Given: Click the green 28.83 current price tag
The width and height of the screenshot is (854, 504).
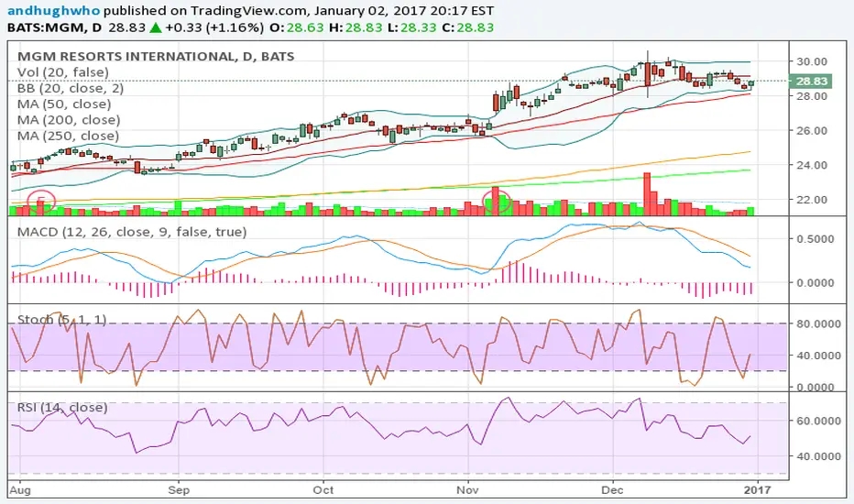Looking at the screenshot, I should point(811,82).
